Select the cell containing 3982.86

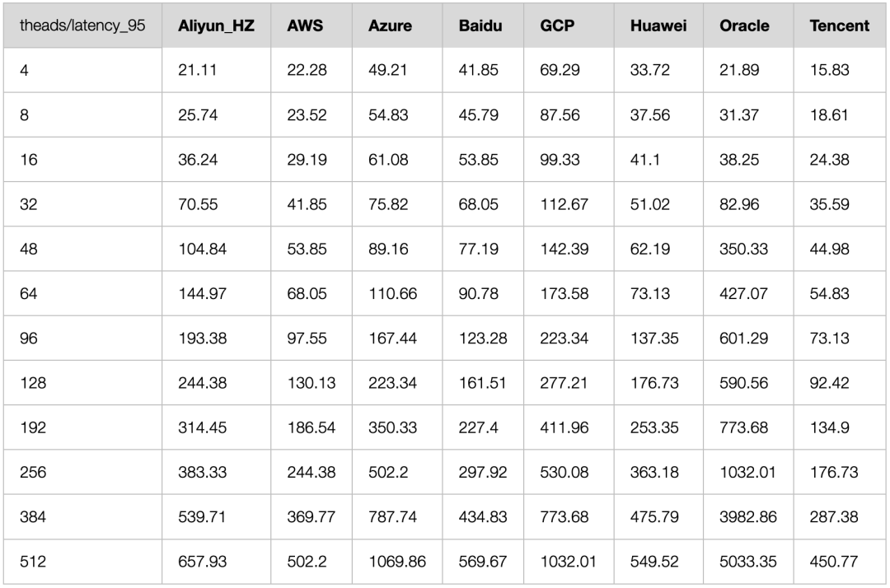pos(748,517)
